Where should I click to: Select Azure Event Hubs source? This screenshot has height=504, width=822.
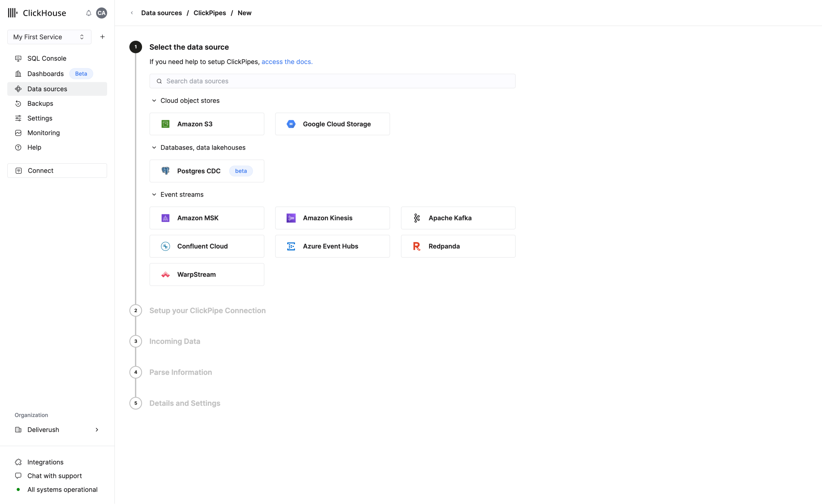click(x=332, y=246)
